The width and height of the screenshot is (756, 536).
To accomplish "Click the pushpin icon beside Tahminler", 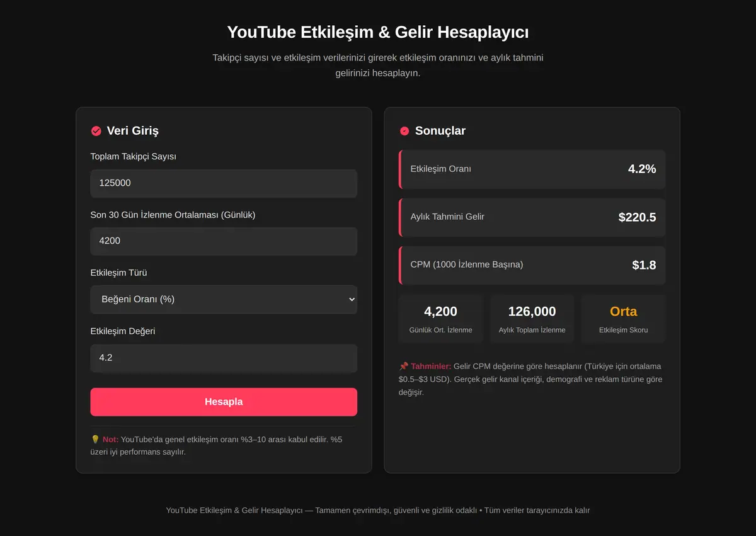I will [x=404, y=366].
